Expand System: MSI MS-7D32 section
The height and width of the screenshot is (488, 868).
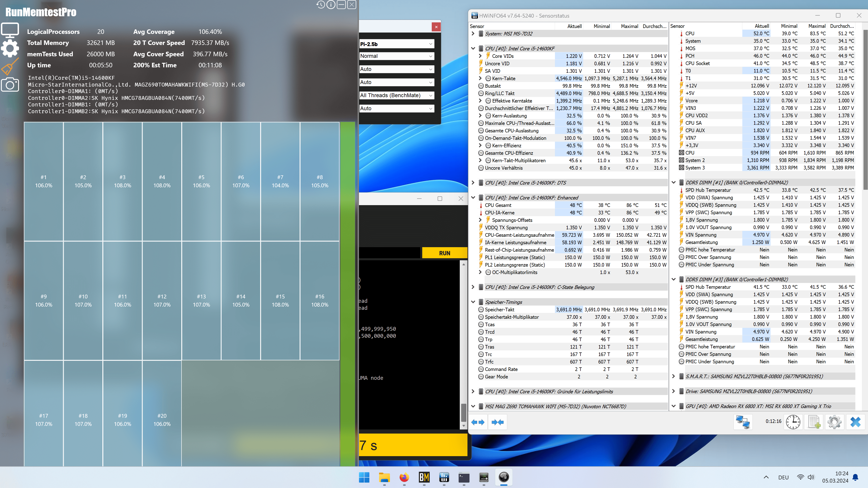pyautogui.click(x=473, y=34)
